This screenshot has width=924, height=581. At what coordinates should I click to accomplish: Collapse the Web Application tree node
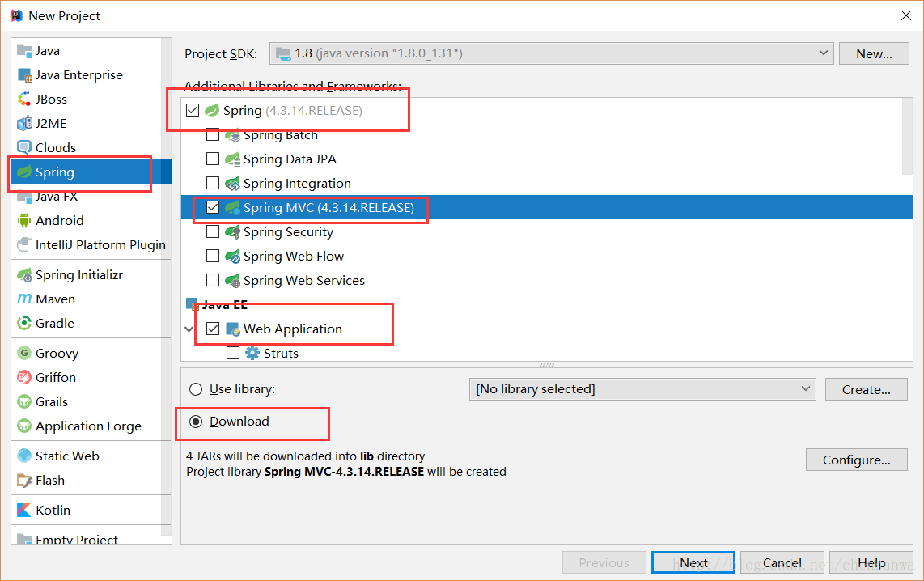pos(189,329)
